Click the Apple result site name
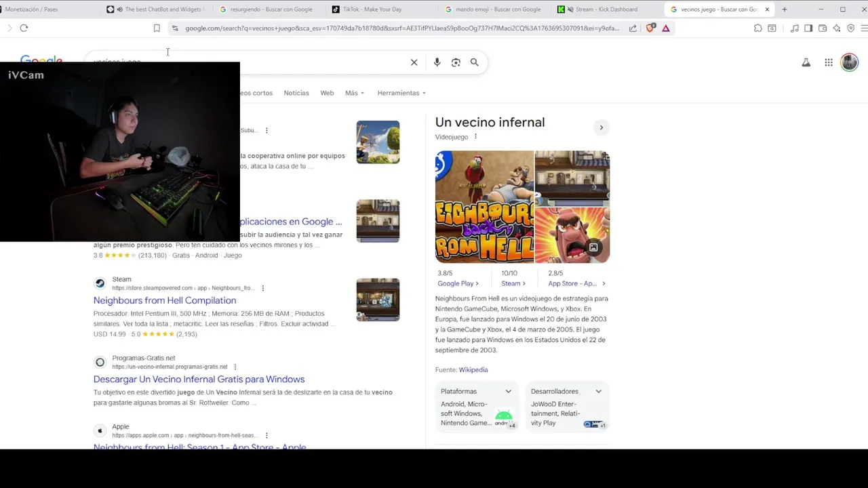 pyautogui.click(x=120, y=426)
